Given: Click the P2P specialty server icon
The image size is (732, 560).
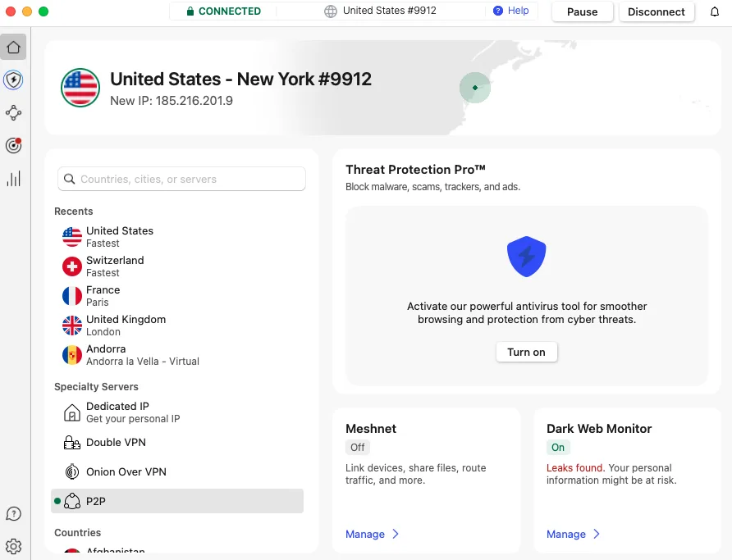Looking at the screenshot, I should 72,501.
